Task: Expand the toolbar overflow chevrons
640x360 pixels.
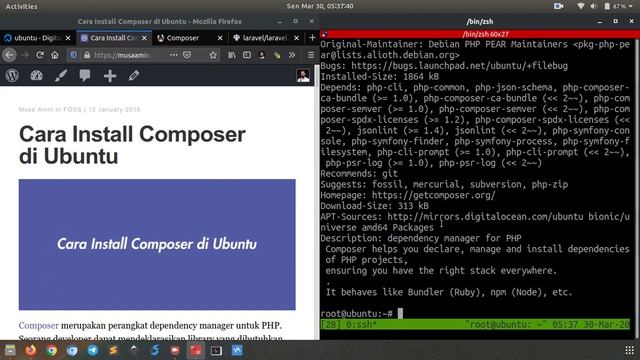Action: (291, 55)
